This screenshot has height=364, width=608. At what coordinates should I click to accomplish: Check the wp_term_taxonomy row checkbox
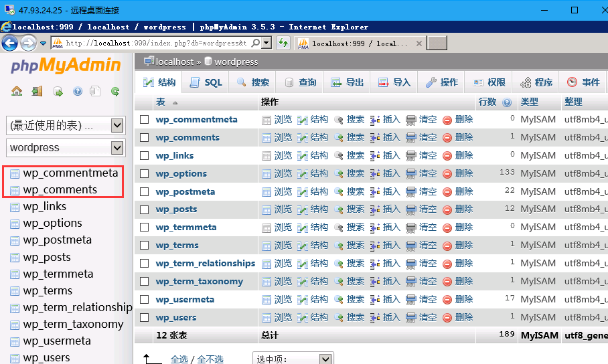pos(144,282)
